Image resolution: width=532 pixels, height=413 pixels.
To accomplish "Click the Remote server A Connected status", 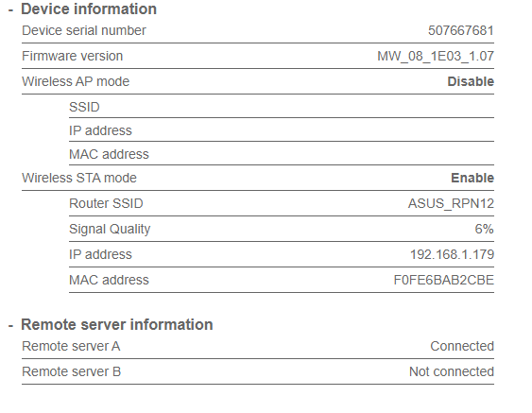I will click(462, 346).
